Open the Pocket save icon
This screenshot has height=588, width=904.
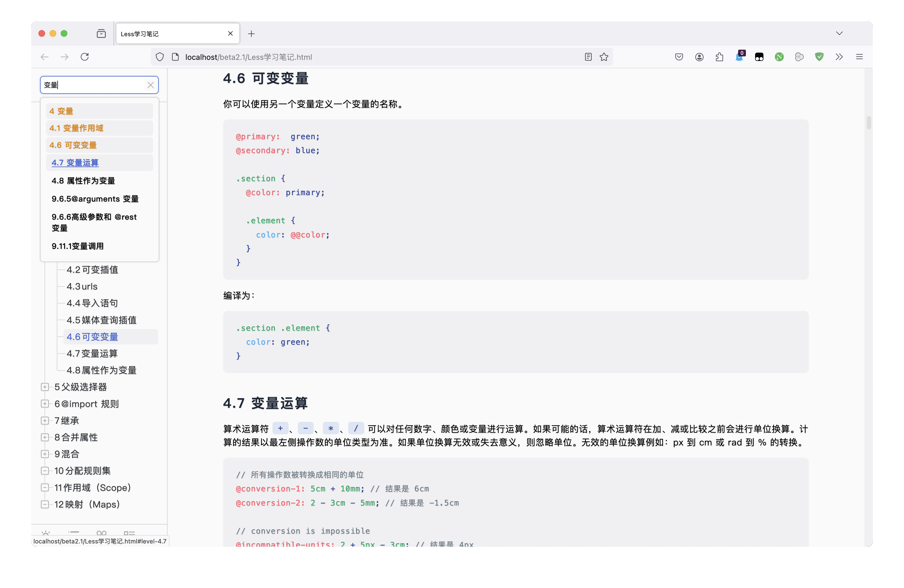point(679,57)
